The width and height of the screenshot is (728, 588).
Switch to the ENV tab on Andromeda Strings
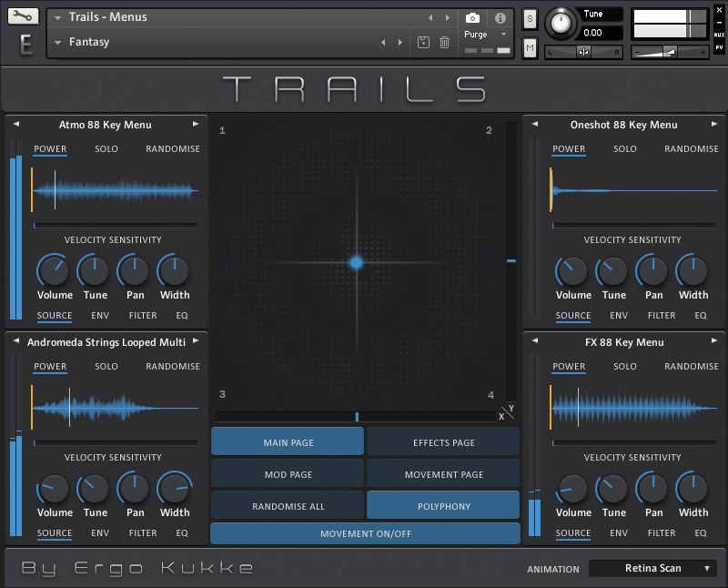[x=100, y=532]
